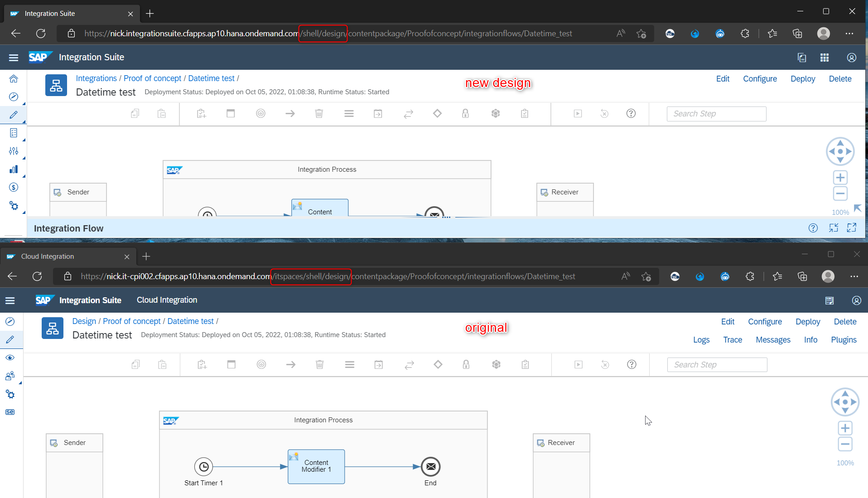Open the help question mark icon in toolbar
Viewport: 868px width, 498px height.
tap(631, 114)
